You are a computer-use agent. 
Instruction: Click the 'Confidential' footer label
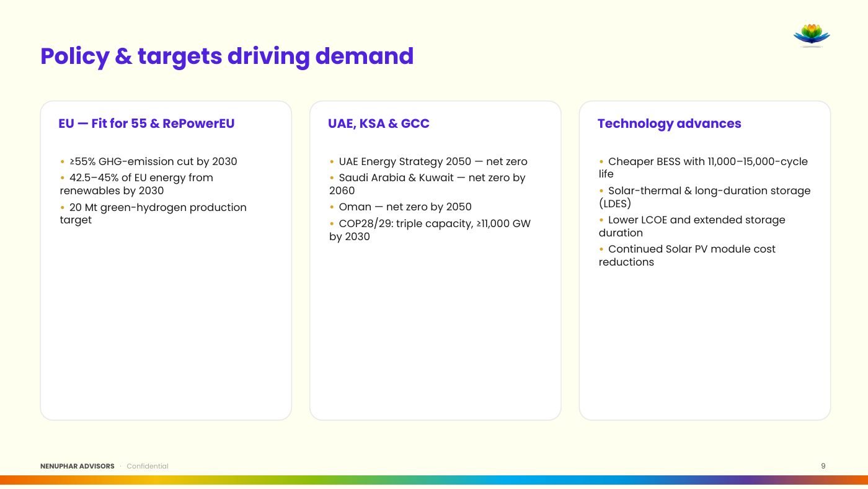(148, 466)
